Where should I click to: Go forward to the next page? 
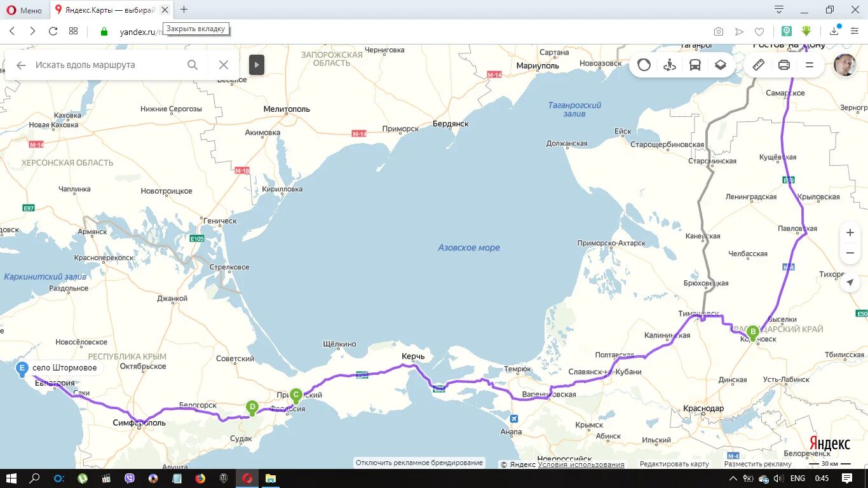tap(32, 31)
